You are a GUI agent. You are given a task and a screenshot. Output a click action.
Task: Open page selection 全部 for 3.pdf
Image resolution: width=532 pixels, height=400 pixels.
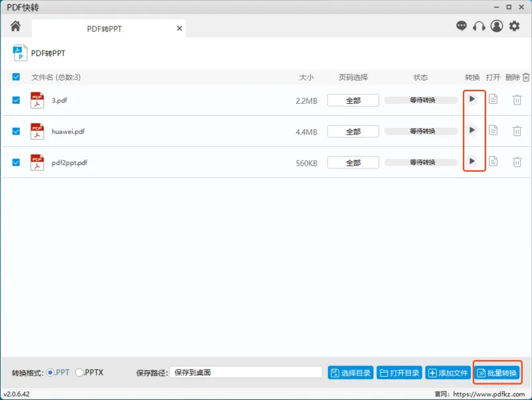click(x=353, y=100)
